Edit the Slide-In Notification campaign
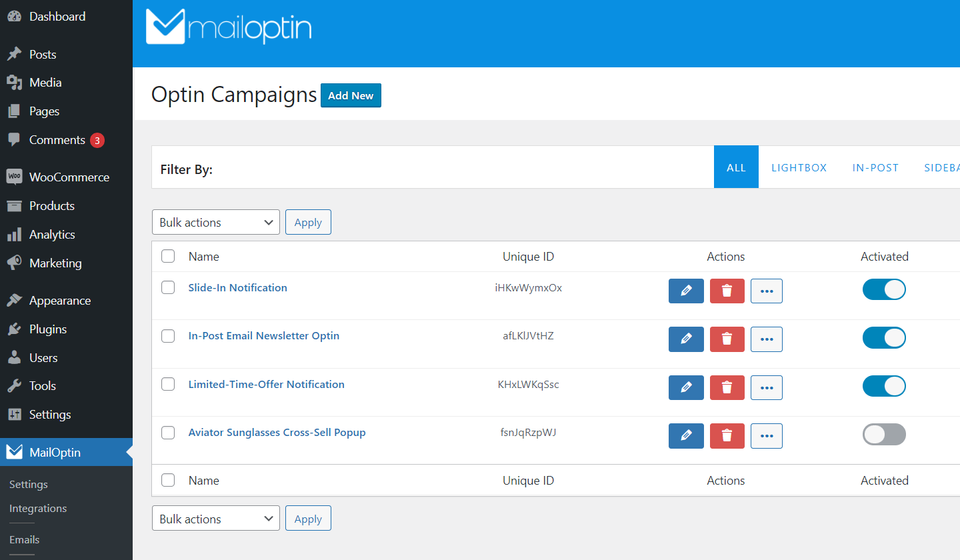The height and width of the screenshot is (560, 960). 686,291
